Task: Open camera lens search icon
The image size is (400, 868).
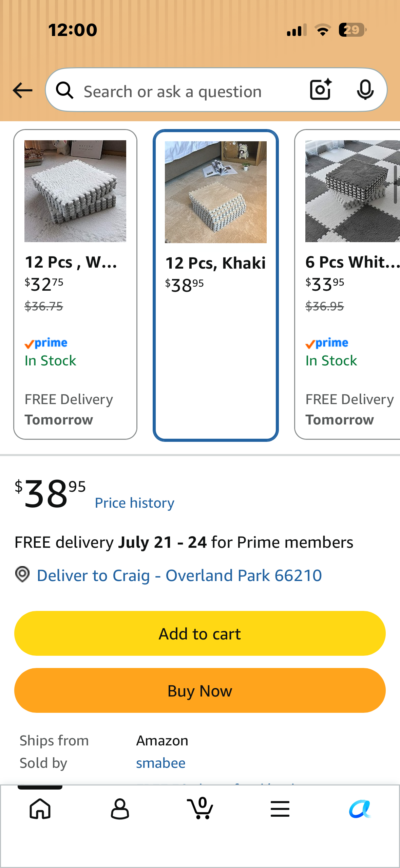Action: pos(321,90)
